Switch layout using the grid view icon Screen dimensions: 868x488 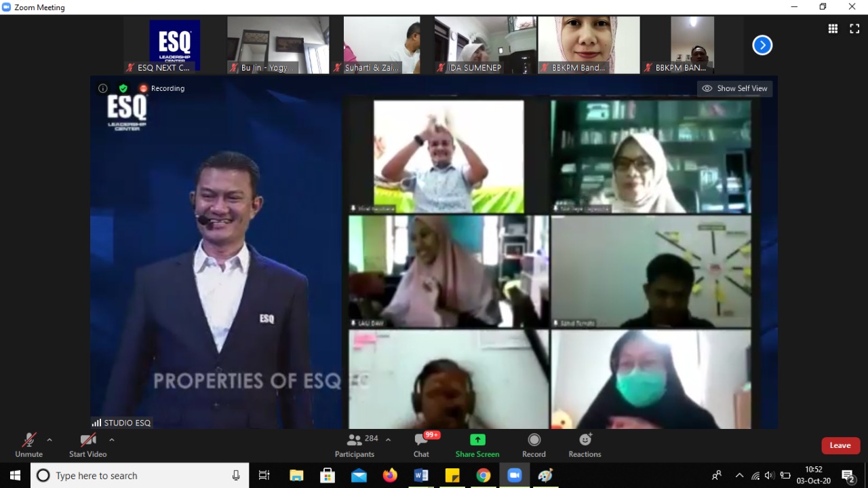point(833,29)
